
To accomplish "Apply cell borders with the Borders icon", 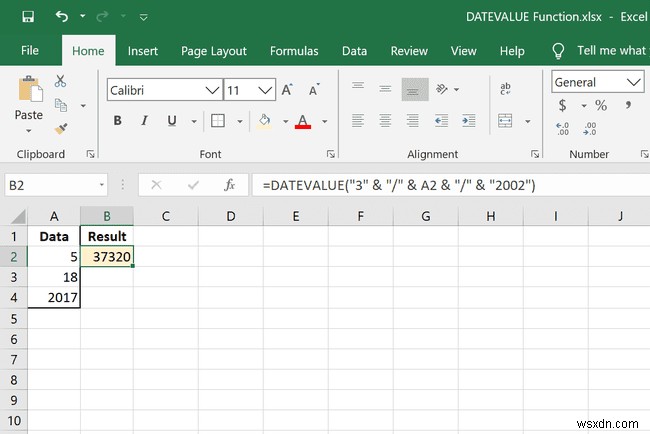I will coord(218,121).
